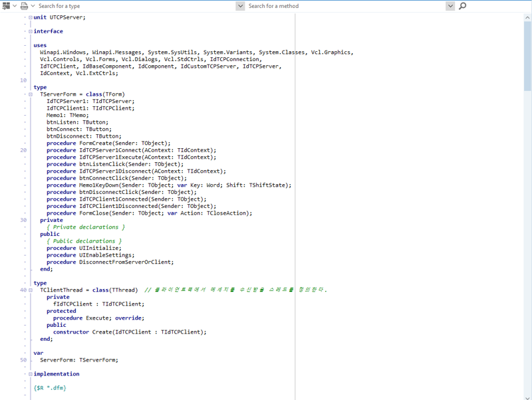
Task: Click the FormClose procedure declaration
Action: (x=149, y=213)
